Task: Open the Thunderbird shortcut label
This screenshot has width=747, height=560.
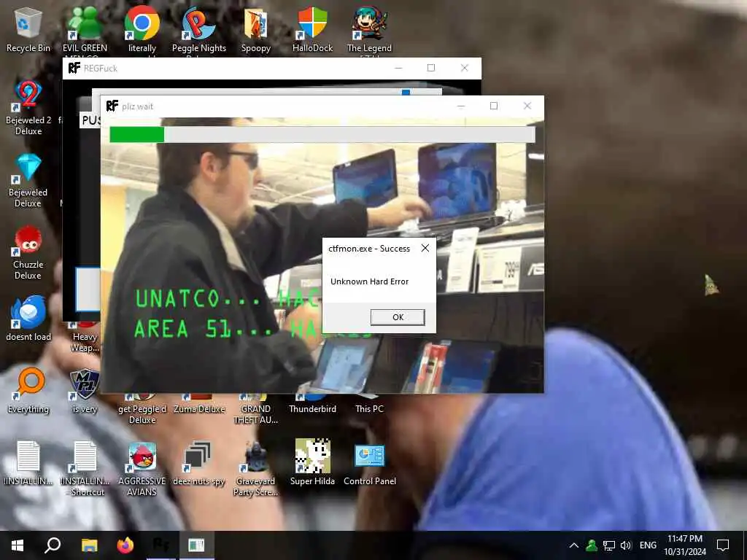Action: coord(312,408)
